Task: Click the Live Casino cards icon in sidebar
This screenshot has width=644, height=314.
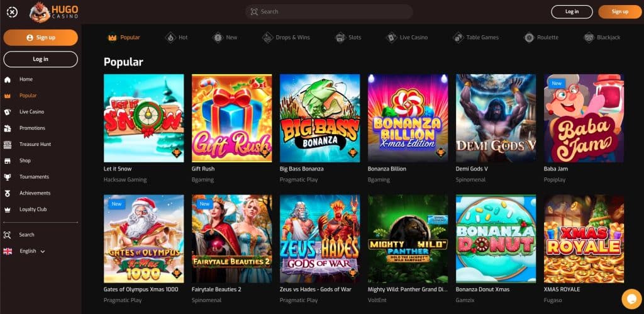Action: pyautogui.click(x=8, y=112)
